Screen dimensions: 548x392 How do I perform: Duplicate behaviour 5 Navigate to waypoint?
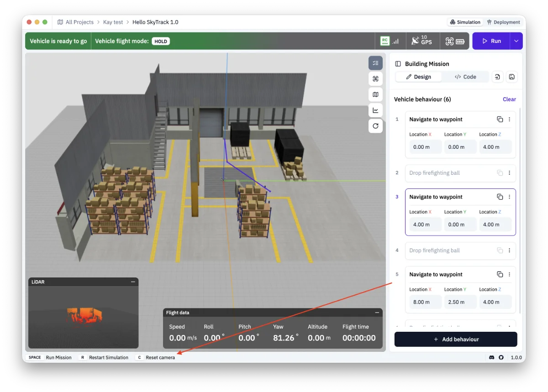[500, 275]
